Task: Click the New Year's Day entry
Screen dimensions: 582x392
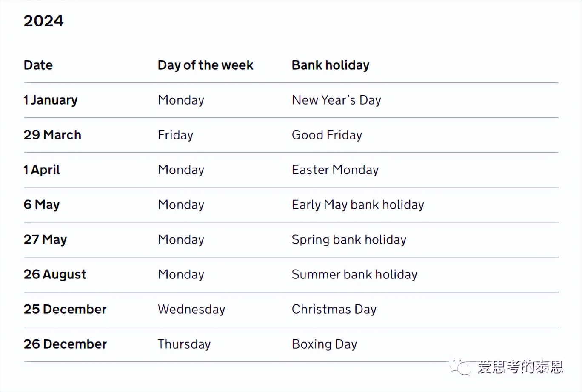Action: [x=336, y=100]
